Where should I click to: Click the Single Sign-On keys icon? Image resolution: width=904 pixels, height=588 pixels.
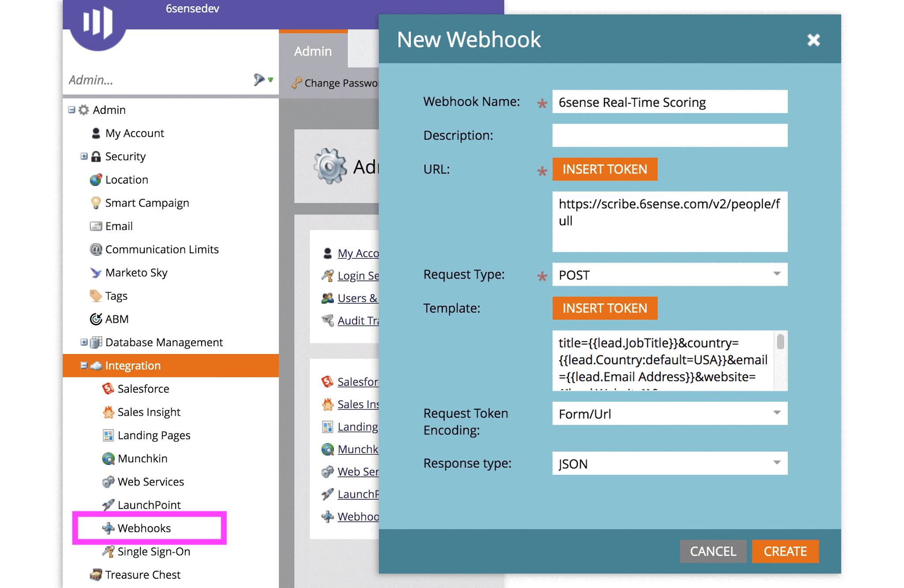coord(108,551)
